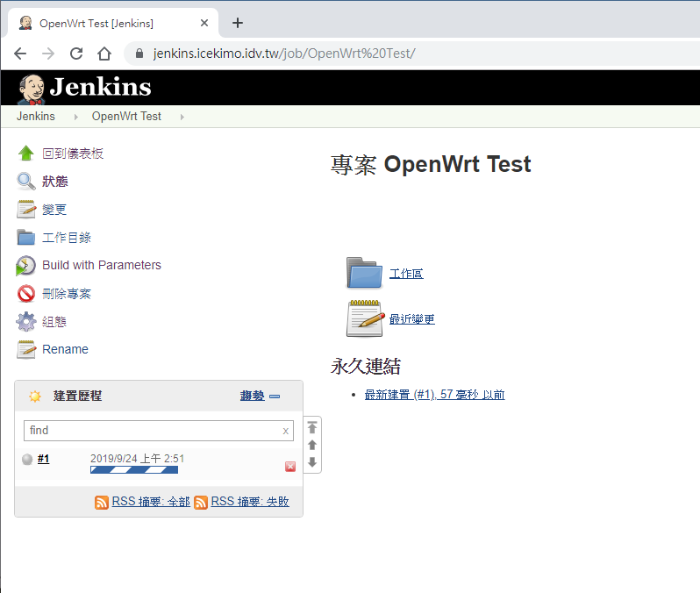The width and height of the screenshot is (700, 593).
Task: Select Rename in the side menu
Action: pyautogui.click(x=65, y=349)
